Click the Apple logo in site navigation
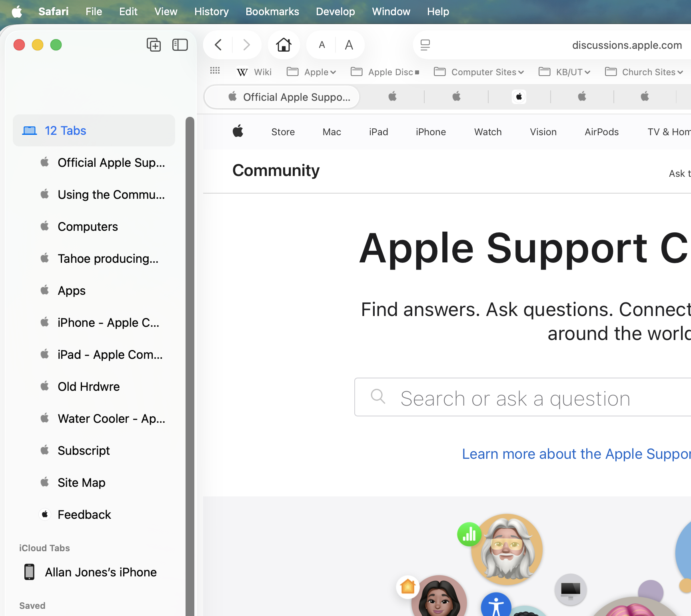 click(x=238, y=131)
